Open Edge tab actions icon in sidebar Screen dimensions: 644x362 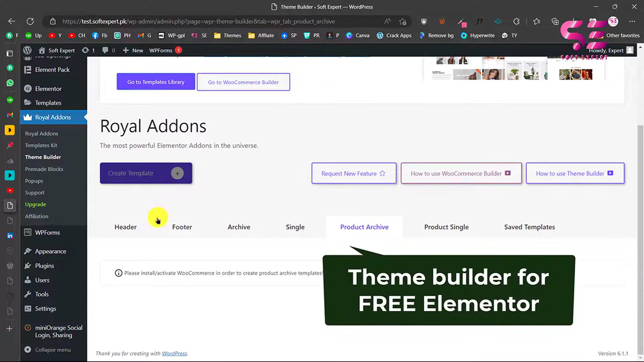coord(10,53)
